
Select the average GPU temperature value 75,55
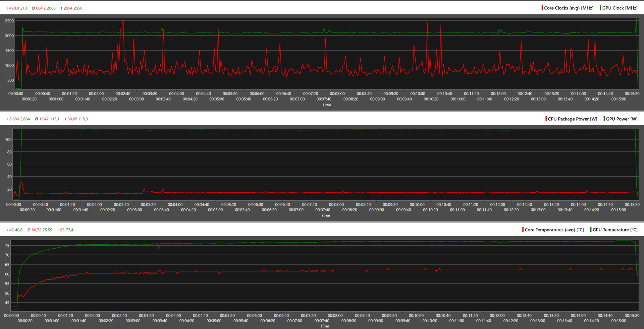(47, 230)
